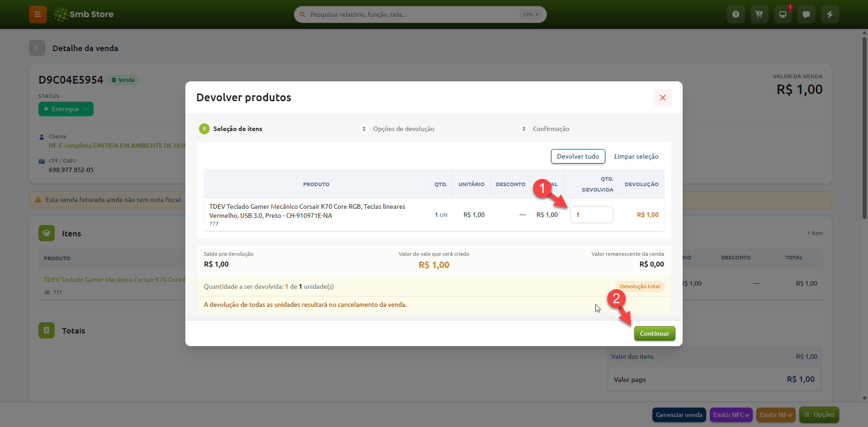Select step 3 Confirmação
The height and width of the screenshot is (427, 868).
pos(544,129)
